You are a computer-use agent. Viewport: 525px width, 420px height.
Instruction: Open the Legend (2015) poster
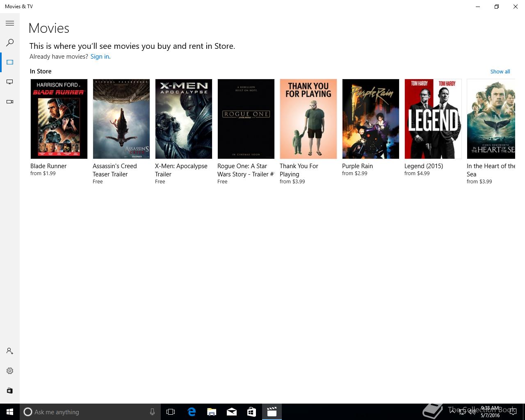pyautogui.click(x=433, y=119)
